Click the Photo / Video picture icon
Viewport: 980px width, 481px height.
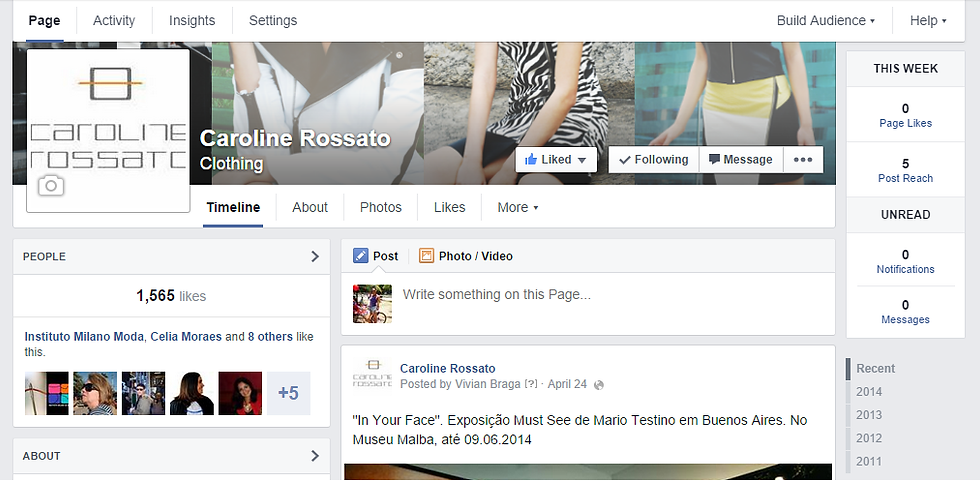[426, 255]
